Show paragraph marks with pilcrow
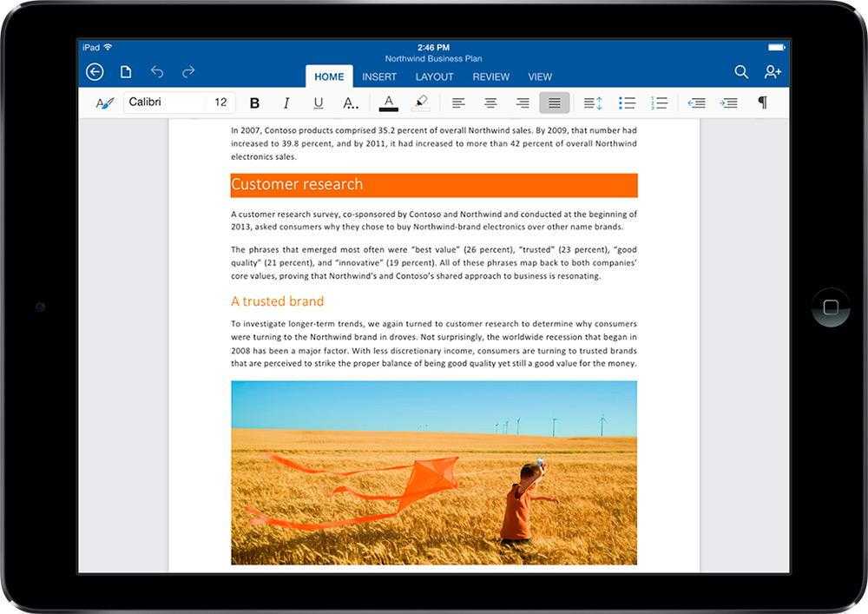 762,103
